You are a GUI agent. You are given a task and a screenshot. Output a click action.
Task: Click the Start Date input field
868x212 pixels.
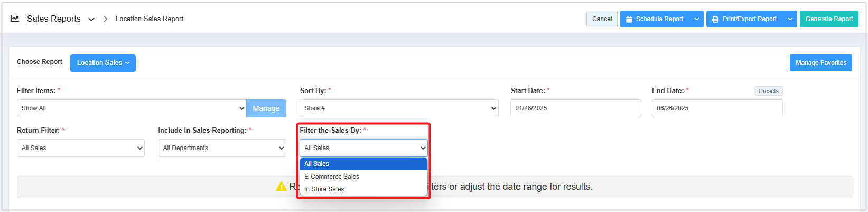pyautogui.click(x=575, y=108)
